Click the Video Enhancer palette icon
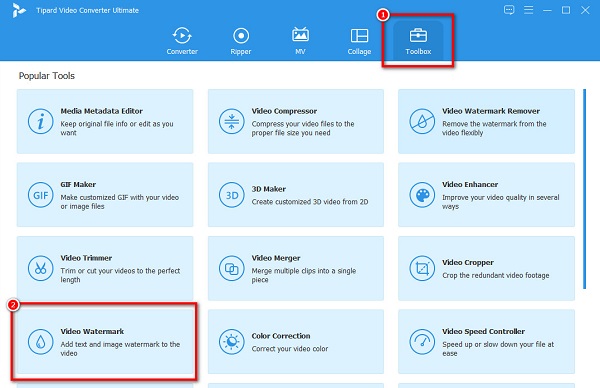Viewport: 600px width, 388px height. coord(422,195)
